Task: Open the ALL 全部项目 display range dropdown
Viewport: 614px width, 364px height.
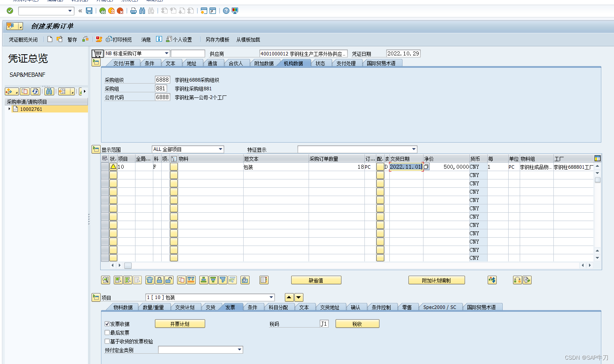Action: tap(221, 149)
